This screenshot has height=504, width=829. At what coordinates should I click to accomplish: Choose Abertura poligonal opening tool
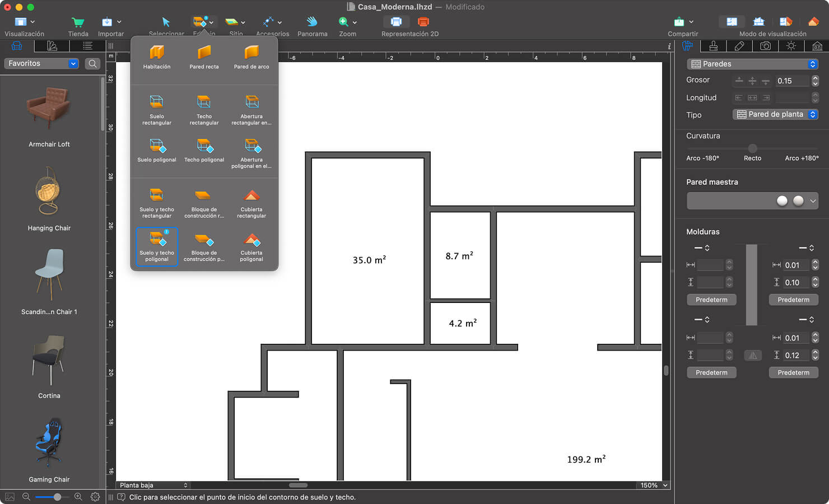click(x=252, y=153)
